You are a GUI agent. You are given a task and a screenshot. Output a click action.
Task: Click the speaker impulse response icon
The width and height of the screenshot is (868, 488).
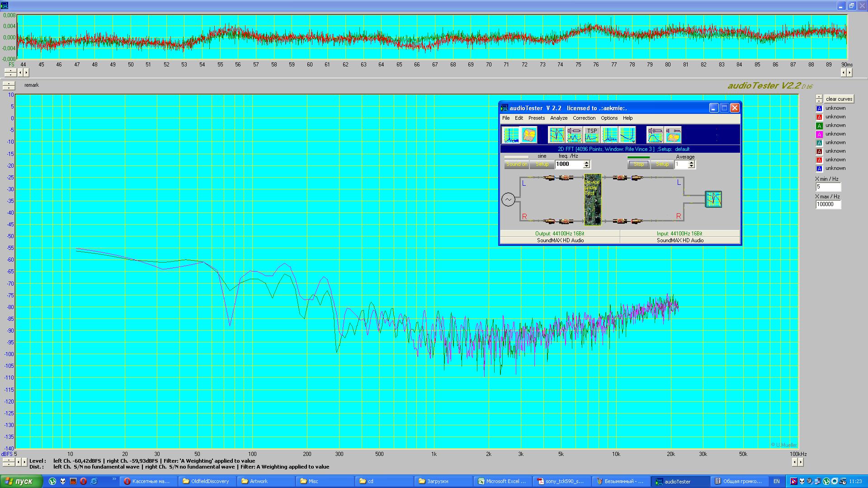655,135
